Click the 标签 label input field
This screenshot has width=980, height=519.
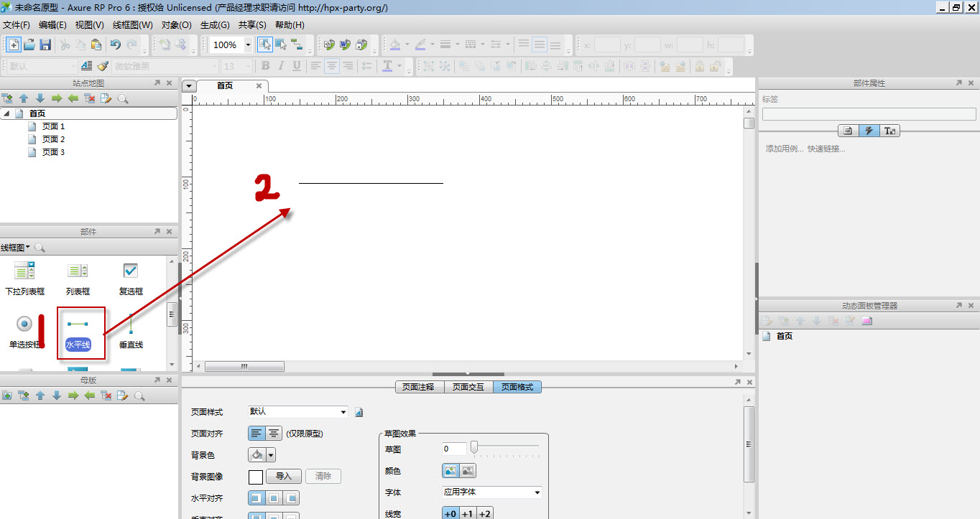point(869,114)
